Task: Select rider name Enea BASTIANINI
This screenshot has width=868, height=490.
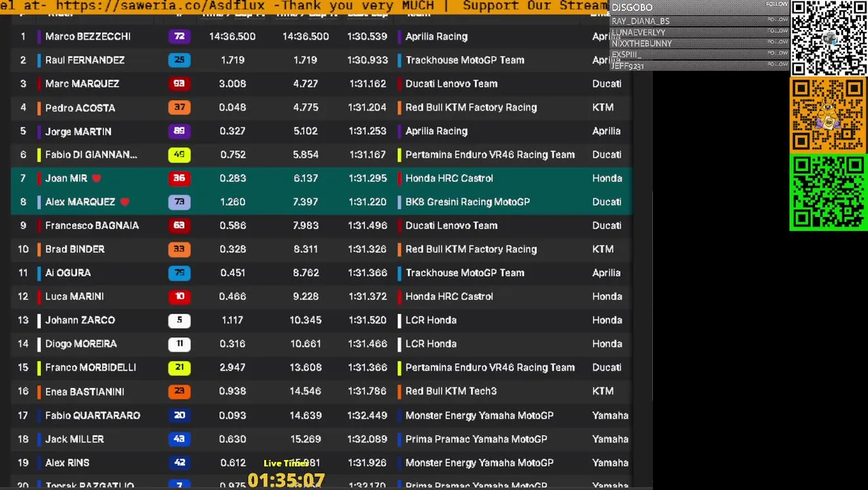Action: pos(84,391)
